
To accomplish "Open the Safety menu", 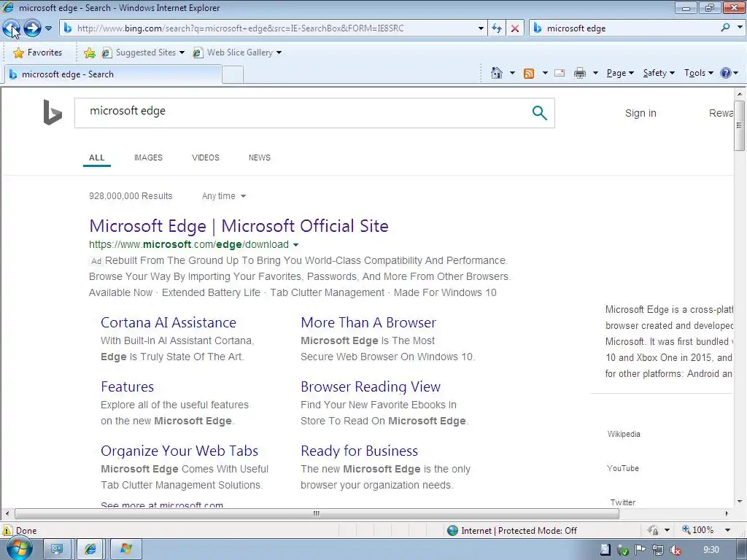I will pos(659,73).
